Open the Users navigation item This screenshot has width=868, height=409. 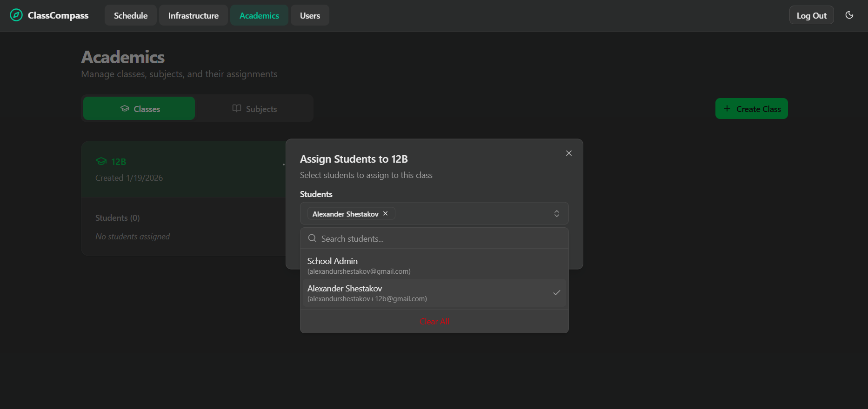pyautogui.click(x=310, y=15)
